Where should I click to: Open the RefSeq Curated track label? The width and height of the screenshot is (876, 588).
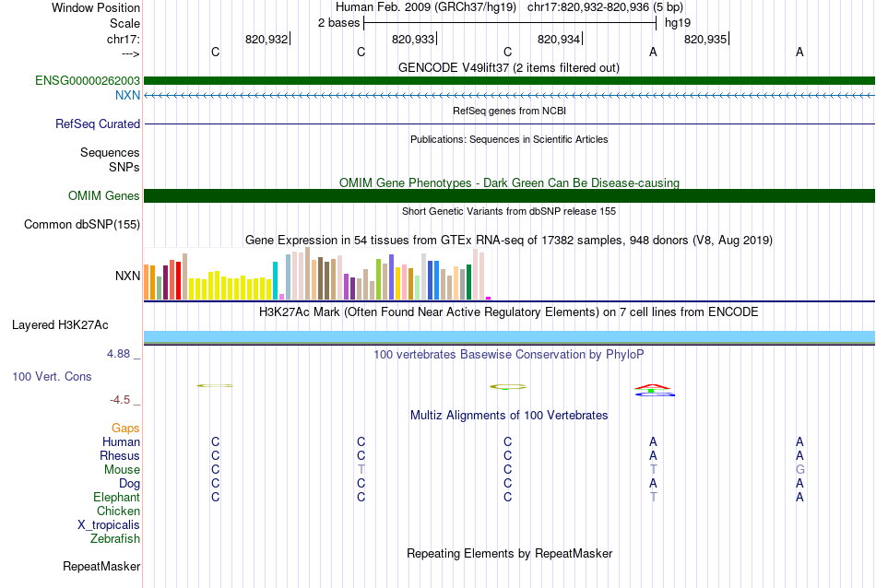pos(97,124)
